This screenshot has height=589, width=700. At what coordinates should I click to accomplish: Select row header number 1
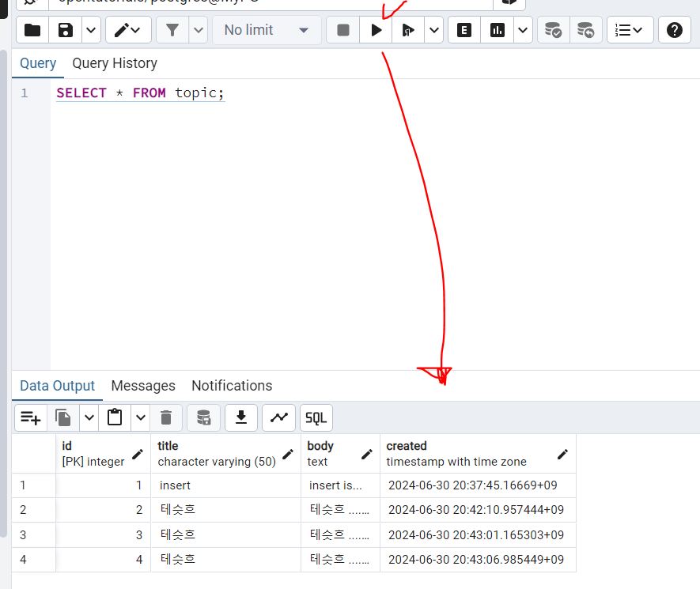[x=34, y=485]
